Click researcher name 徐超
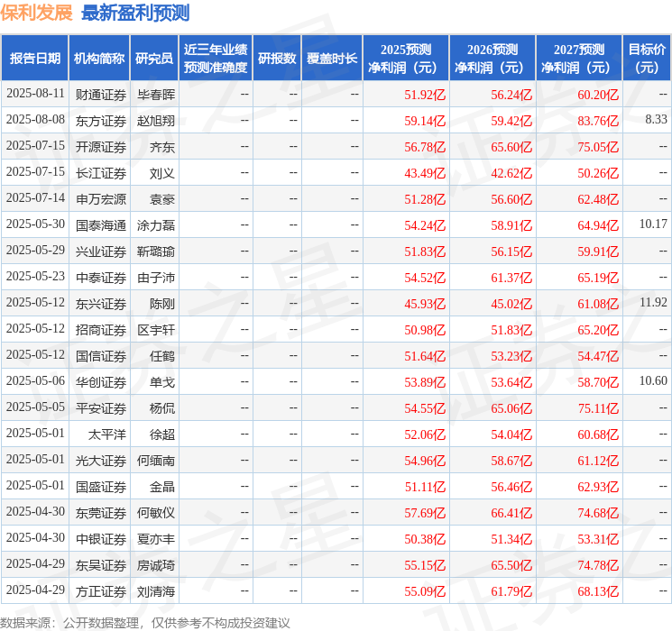The width and height of the screenshot is (672, 631). tap(162, 434)
